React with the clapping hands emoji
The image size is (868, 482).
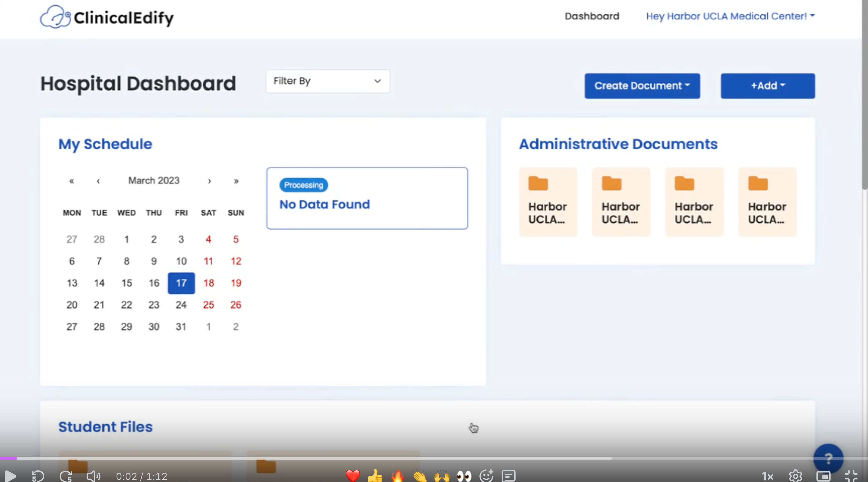[420, 476]
